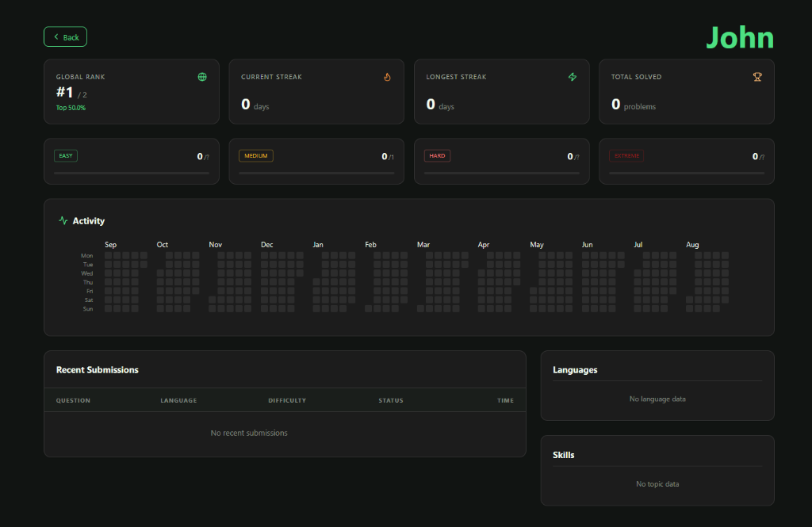Click the Aug month label in Activity
812x527 pixels.
pos(693,244)
